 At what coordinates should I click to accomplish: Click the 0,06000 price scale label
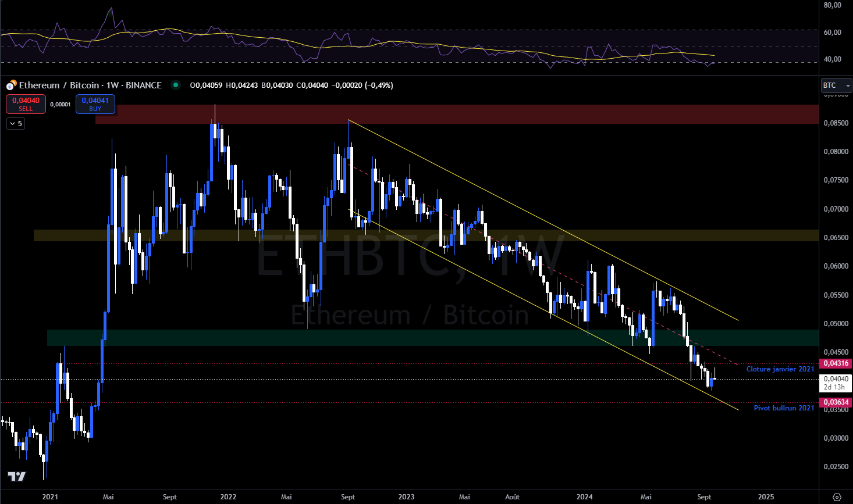[836, 266]
